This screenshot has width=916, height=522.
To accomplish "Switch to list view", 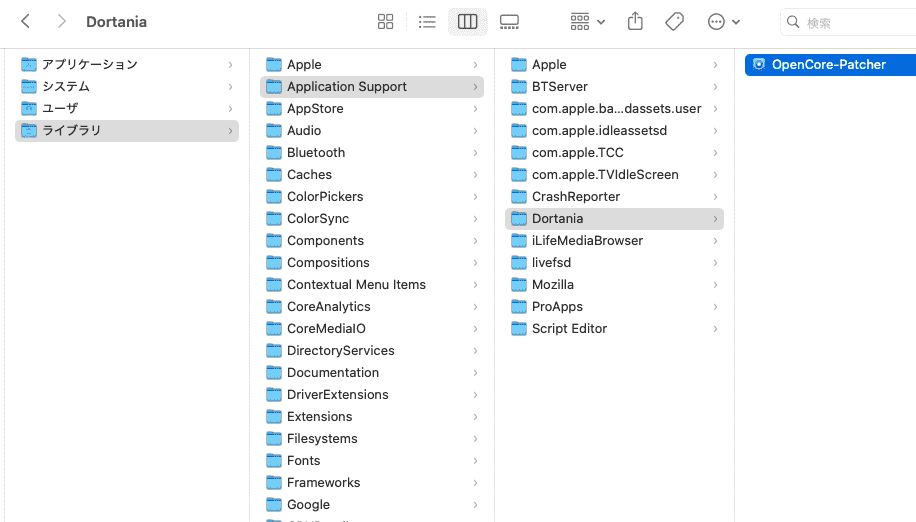I will (x=427, y=22).
